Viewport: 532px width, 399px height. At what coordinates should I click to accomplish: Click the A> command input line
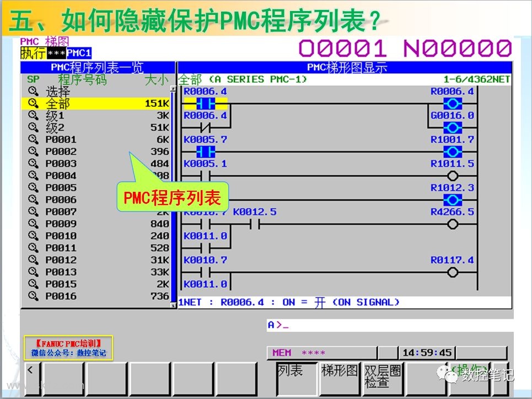tap(390, 325)
